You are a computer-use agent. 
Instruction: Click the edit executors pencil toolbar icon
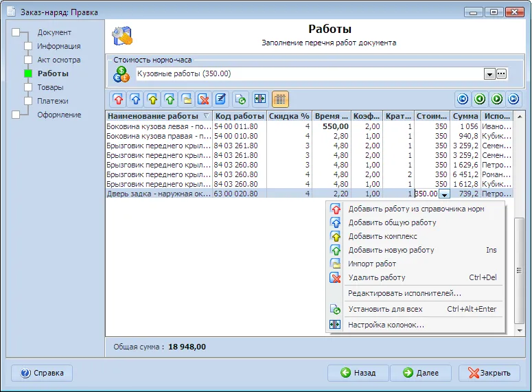point(220,100)
